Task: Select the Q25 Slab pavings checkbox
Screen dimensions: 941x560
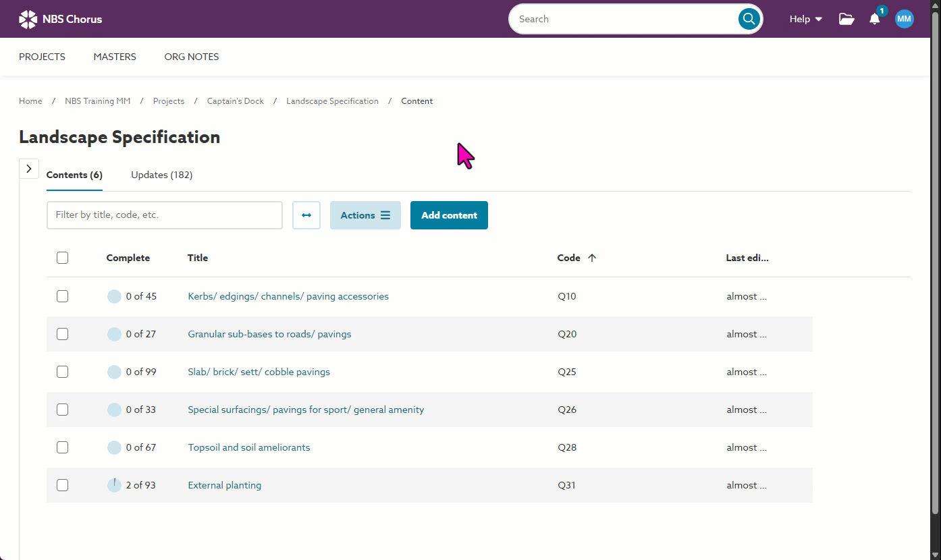Action: [63, 372]
